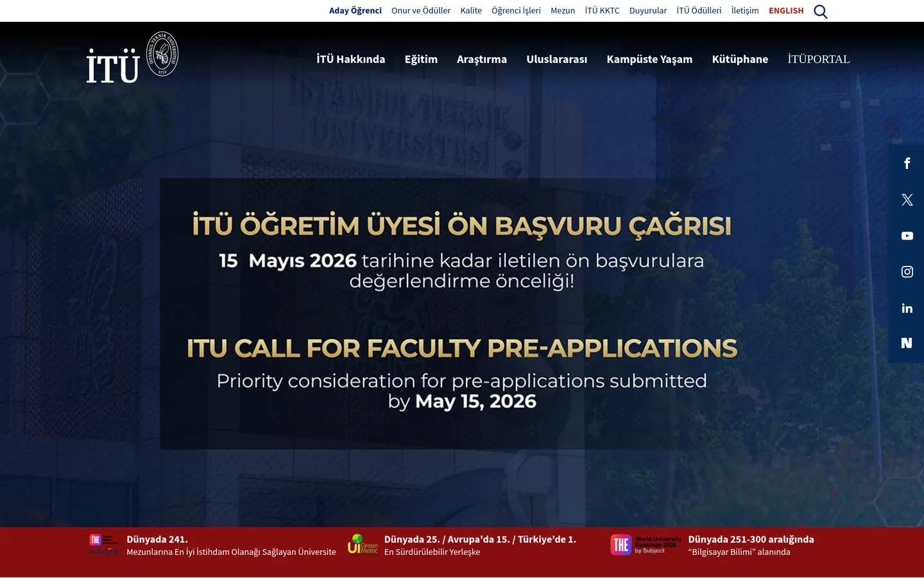This screenshot has width=924, height=578.
Task: Click the Dünyada 241. ranking text
Action: click(x=157, y=539)
